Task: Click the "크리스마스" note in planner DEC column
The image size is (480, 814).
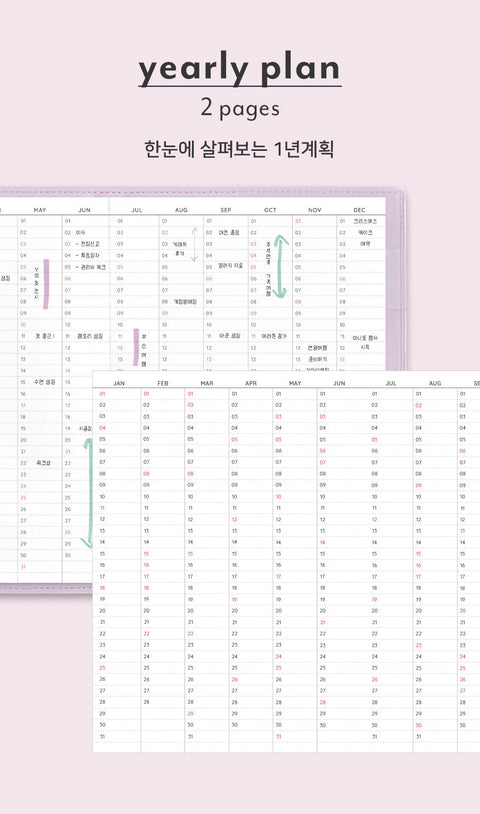Action: tap(365, 221)
